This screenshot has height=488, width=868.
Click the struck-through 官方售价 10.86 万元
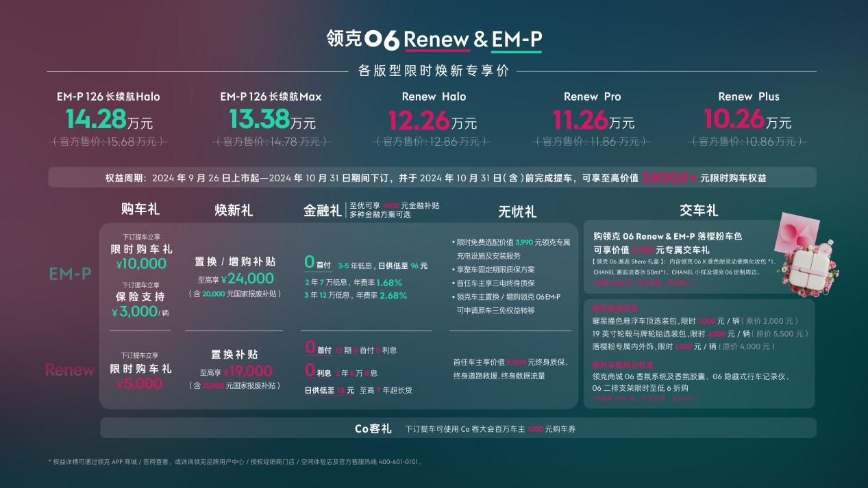(x=748, y=142)
